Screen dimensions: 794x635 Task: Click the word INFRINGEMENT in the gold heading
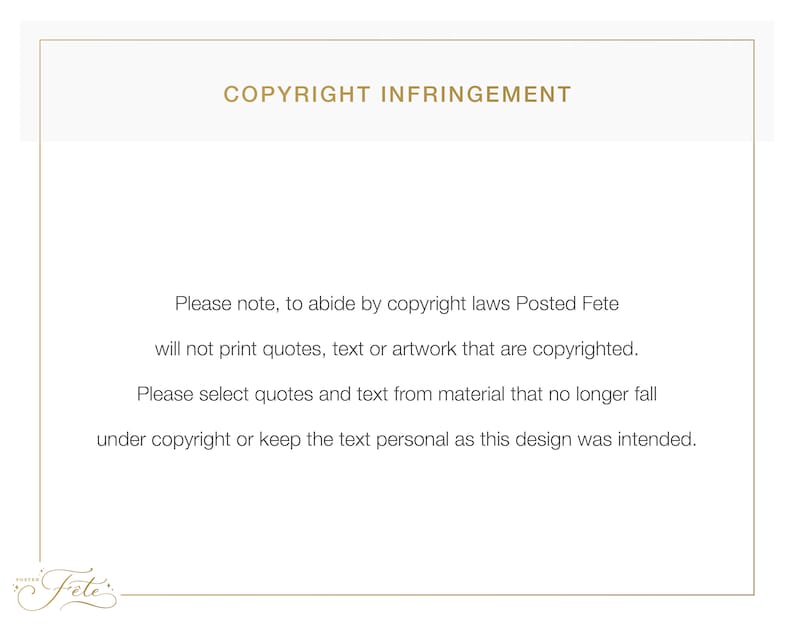pyautogui.click(x=477, y=95)
